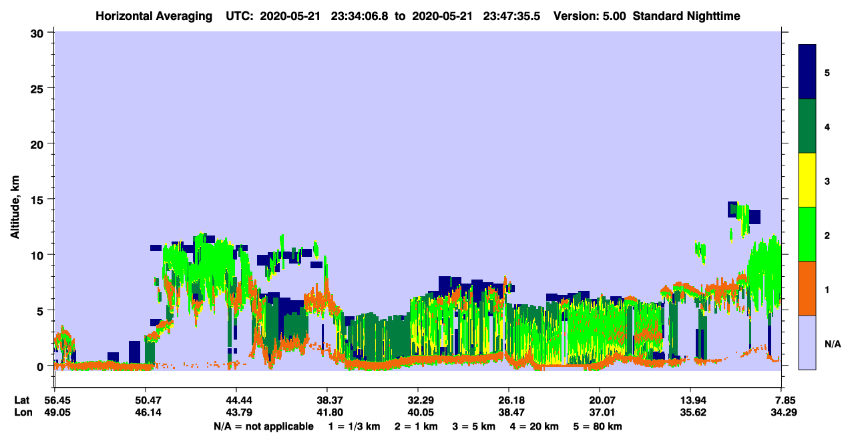Click legend text 'N/A = not applicable'
This screenshot has width=868, height=445.
pos(263,426)
